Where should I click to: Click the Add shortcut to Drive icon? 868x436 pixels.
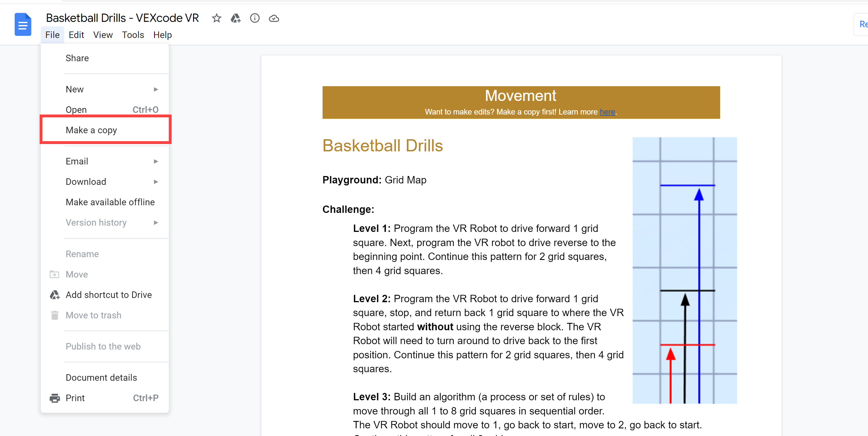pyautogui.click(x=54, y=295)
